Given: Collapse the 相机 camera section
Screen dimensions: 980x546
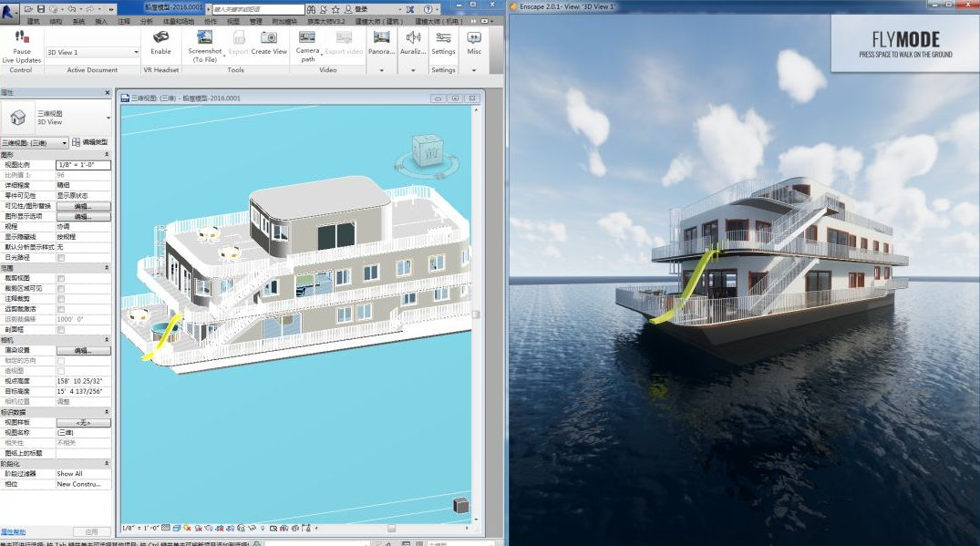Looking at the screenshot, I should tap(107, 340).
